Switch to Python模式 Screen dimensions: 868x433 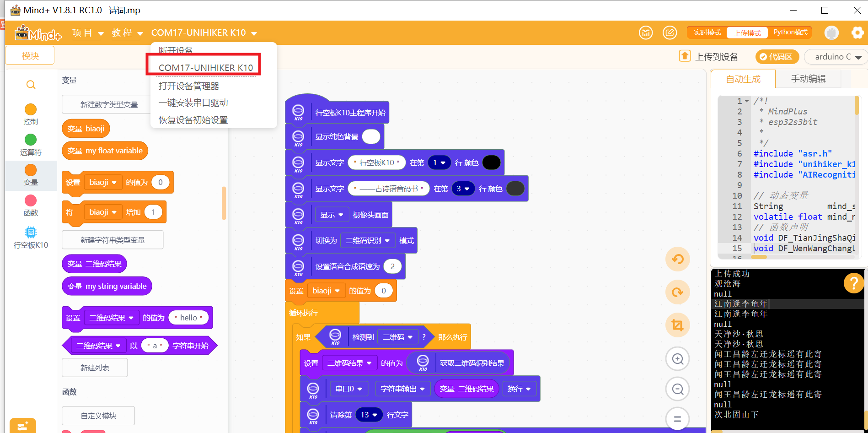[x=790, y=32]
